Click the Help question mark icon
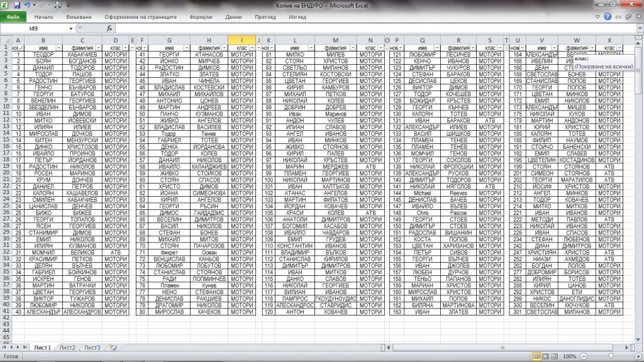This screenshot has width=644, height=362. click(x=608, y=17)
